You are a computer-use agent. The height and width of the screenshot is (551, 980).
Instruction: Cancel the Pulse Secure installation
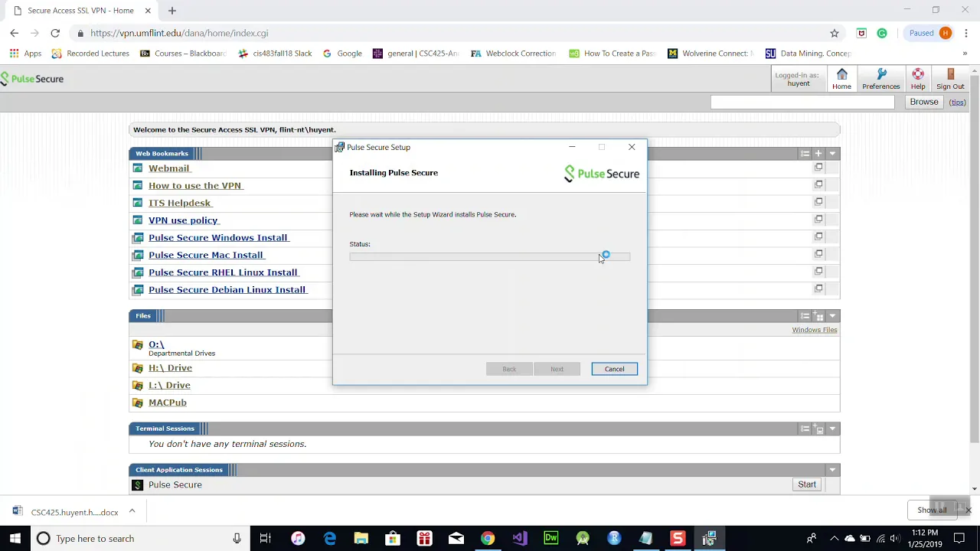[614, 369]
